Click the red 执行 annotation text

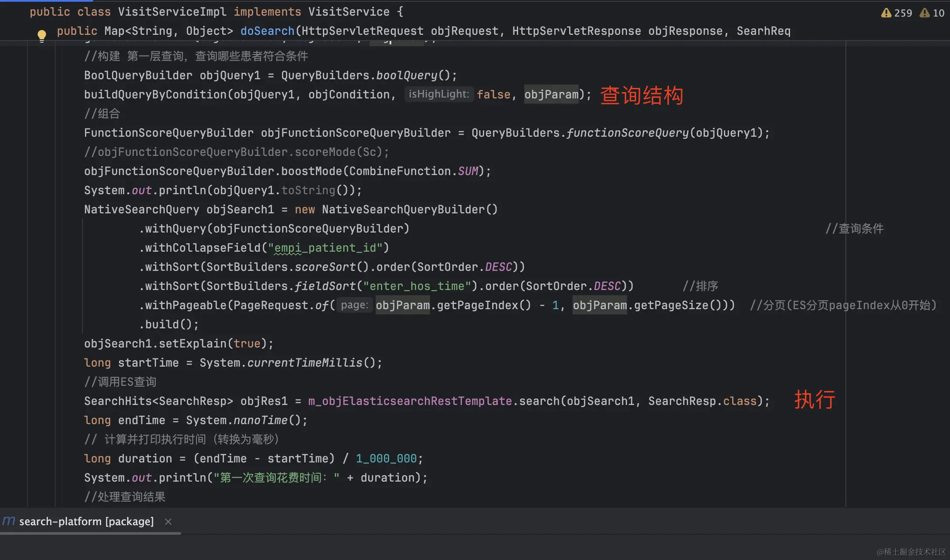pos(814,399)
